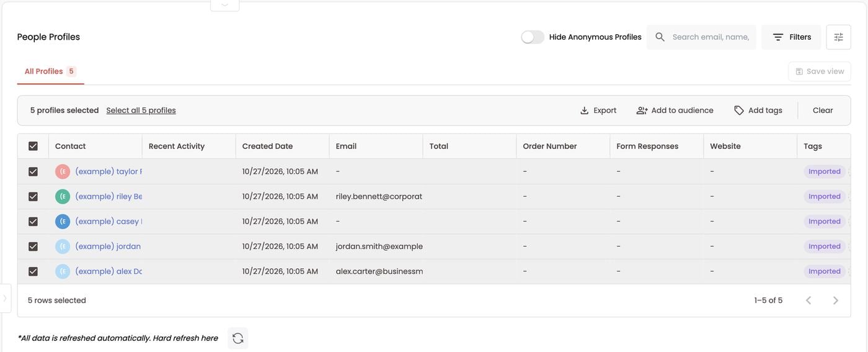Click alex.carter@businessm email cell

(x=379, y=271)
